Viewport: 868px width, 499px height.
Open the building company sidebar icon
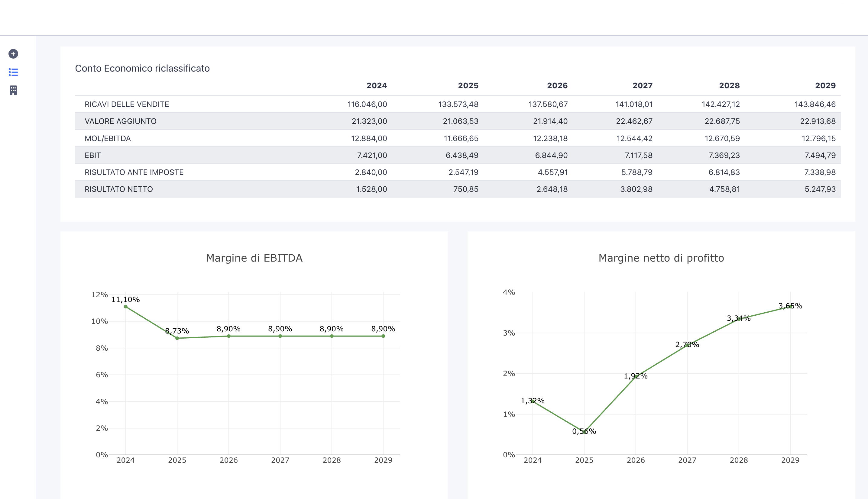point(13,90)
